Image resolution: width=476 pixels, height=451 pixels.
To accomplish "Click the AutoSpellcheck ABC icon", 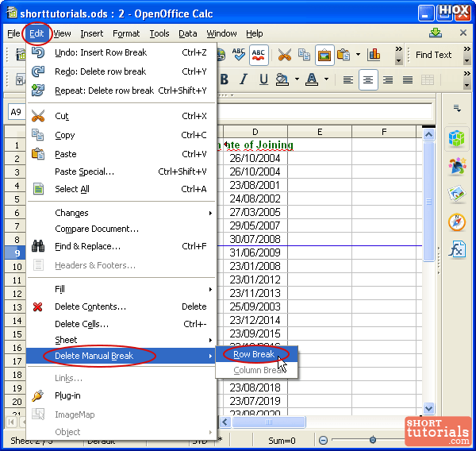I will 259,55.
